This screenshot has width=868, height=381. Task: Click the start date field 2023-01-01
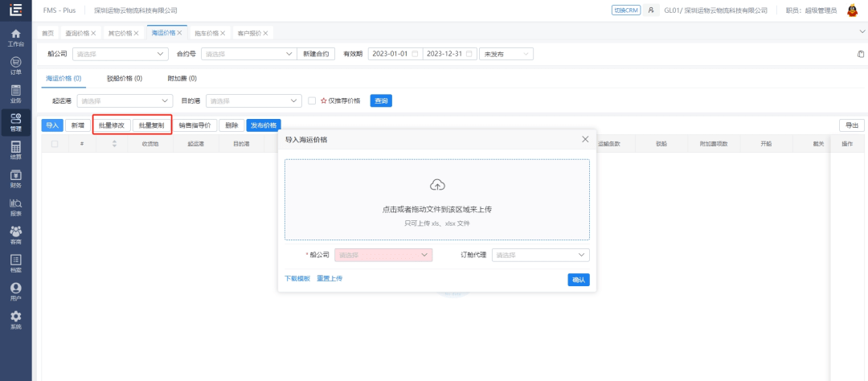pos(394,54)
